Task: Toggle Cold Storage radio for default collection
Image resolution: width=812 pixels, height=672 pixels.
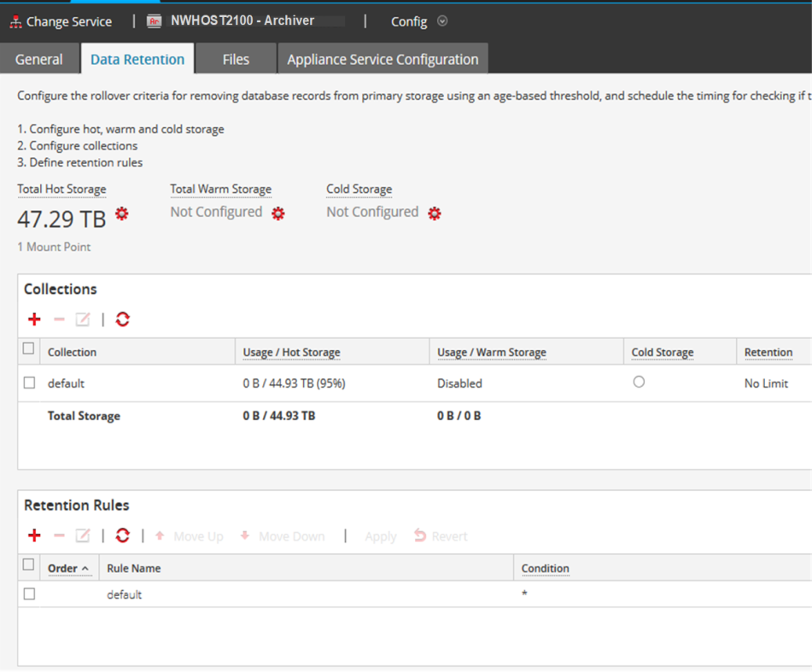Action: pyautogui.click(x=639, y=383)
